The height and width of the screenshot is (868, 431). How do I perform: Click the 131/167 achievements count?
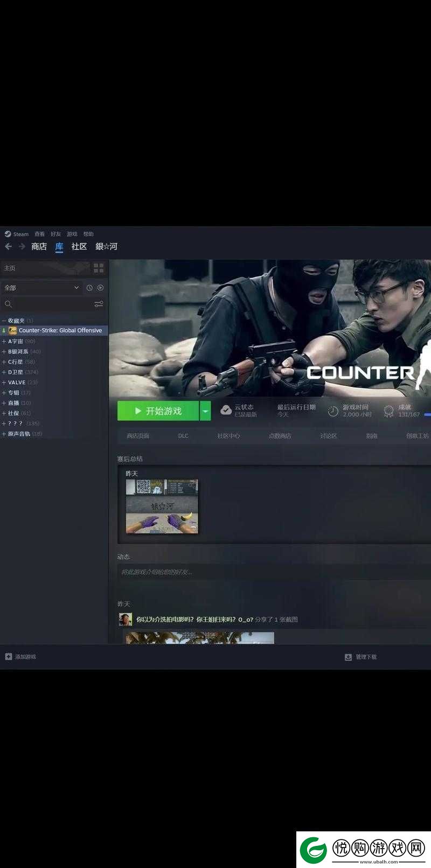click(409, 415)
